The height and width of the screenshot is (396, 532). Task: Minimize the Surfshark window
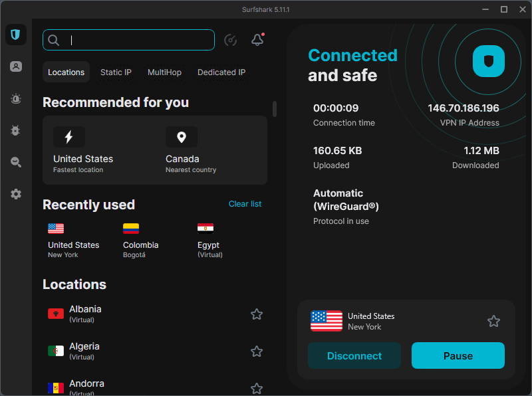(x=485, y=9)
